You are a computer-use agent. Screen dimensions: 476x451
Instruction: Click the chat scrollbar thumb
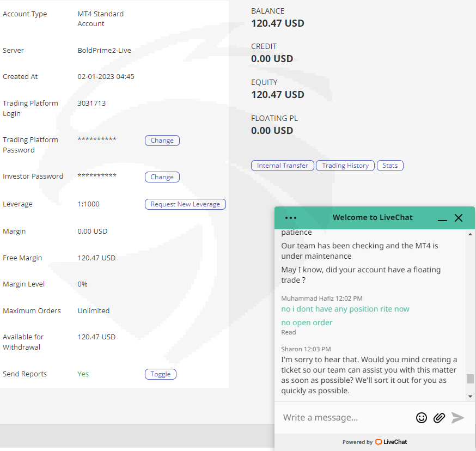click(470, 379)
